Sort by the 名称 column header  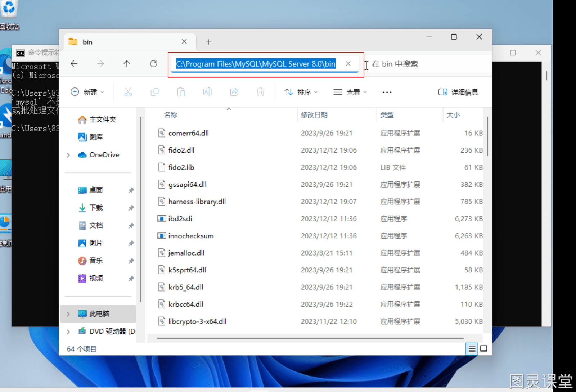[x=171, y=115]
